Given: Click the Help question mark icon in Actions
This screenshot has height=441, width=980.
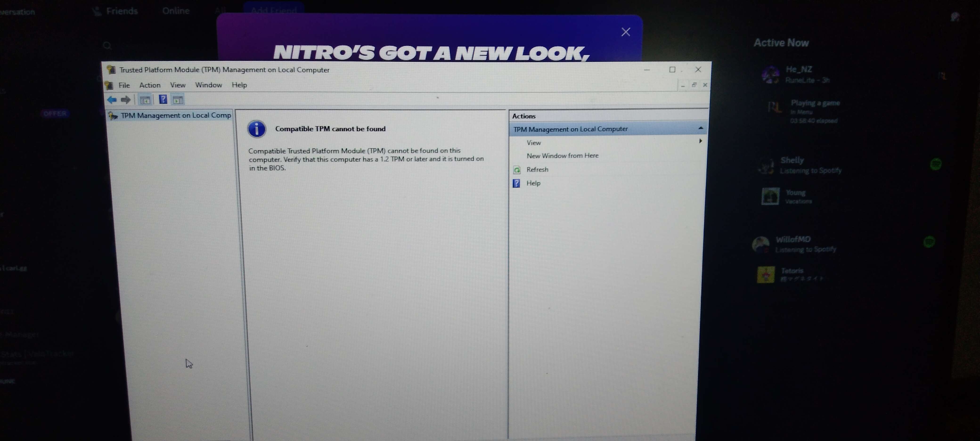Looking at the screenshot, I should pos(516,184).
